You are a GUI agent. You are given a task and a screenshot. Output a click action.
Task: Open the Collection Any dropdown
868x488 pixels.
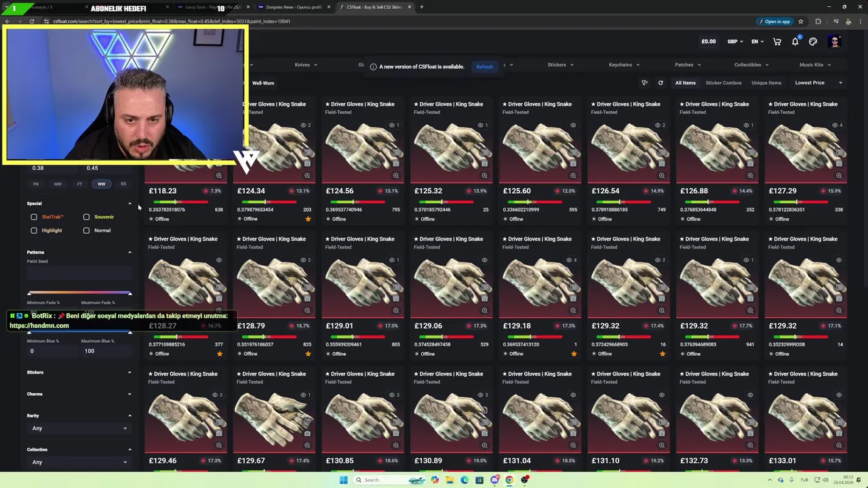79,462
